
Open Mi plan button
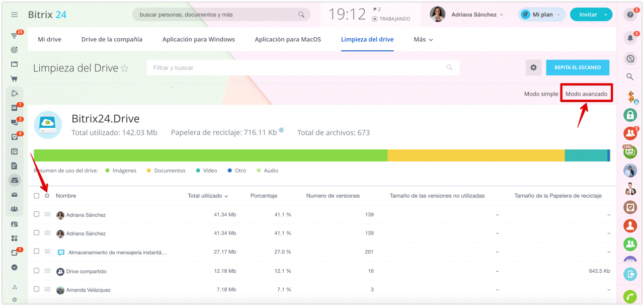[x=542, y=15]
